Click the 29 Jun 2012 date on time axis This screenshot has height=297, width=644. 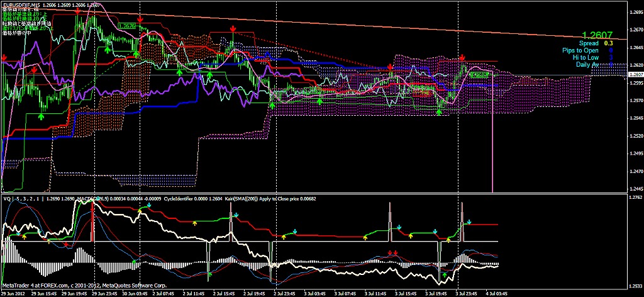pos(14,293)
